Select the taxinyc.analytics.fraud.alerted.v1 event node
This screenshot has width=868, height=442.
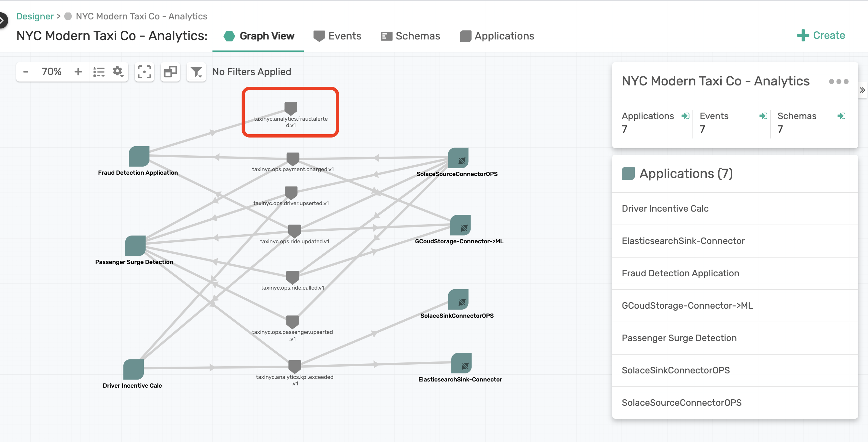[x=291, y=108]
